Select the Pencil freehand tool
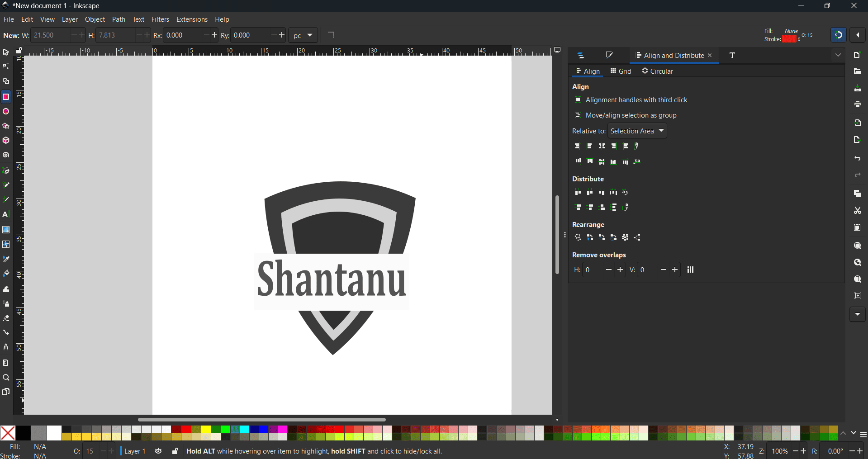Screen dimensions: 868x459 (6, 185)
